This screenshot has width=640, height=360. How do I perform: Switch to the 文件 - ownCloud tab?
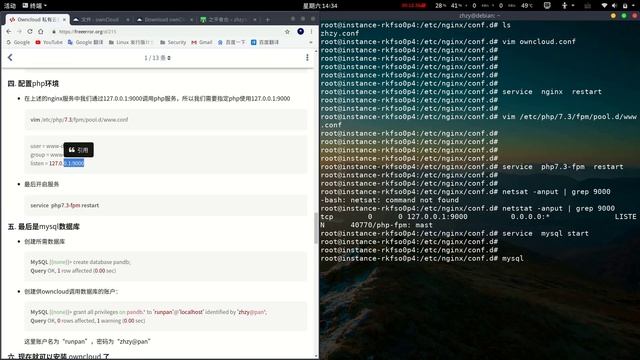[100, 19]
